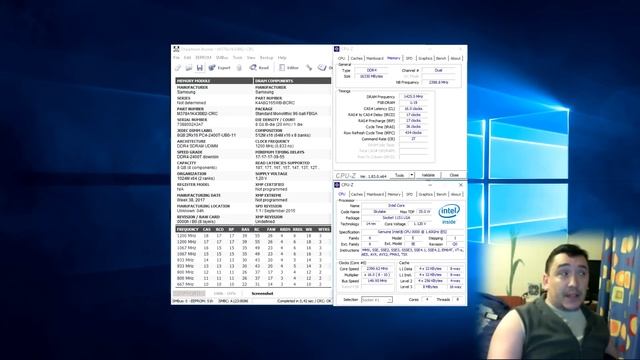Switch to Mainboard tab in lower CPU-Z window

pos(375,194)
